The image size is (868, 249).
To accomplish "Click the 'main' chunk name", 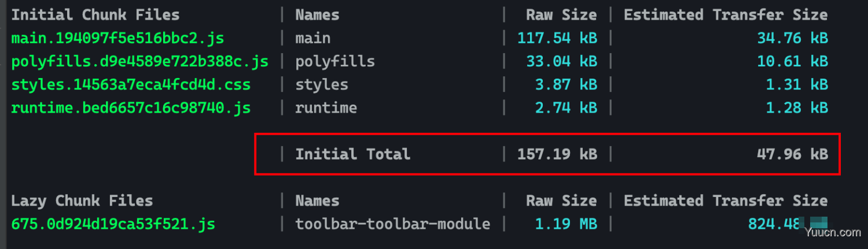I will coord(313,39).
